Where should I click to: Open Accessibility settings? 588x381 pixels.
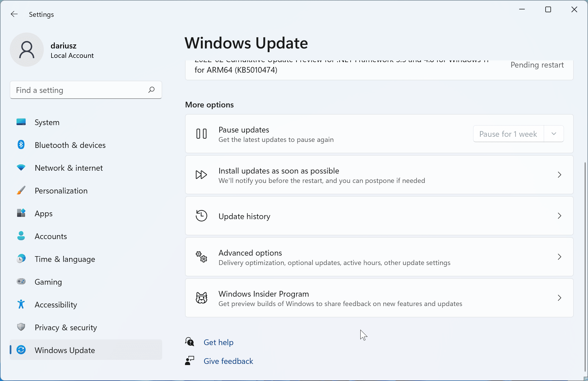[x=86, y=304]
